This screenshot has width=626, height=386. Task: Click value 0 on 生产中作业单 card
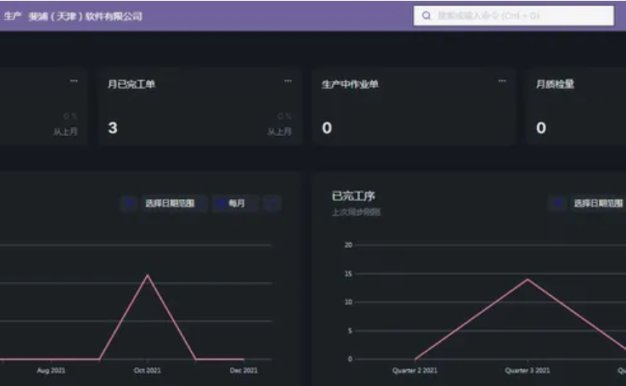pyautogui.click(x=327, y=128)
